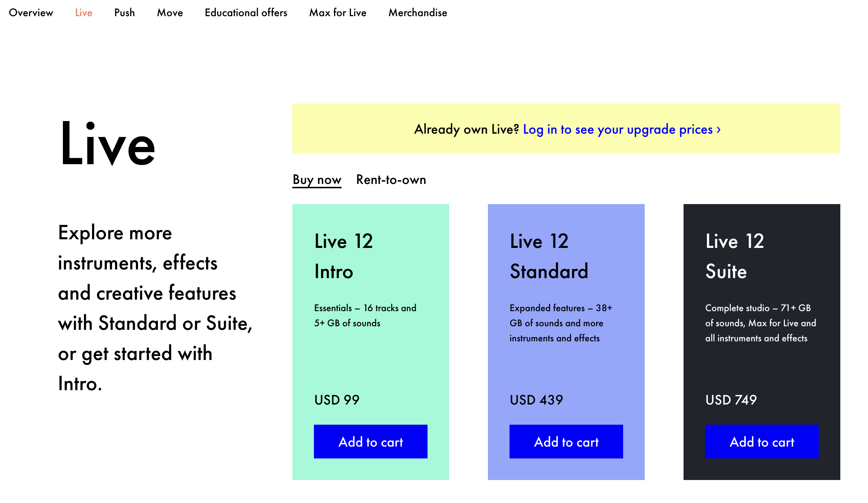This screenshot has width=868, height=503.
Task: Add Live 12 Suite to cart
Action: tap(762, 442)
